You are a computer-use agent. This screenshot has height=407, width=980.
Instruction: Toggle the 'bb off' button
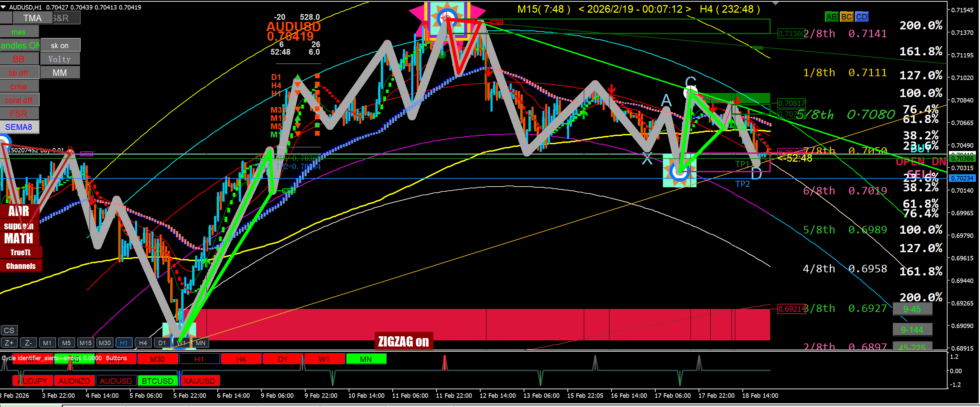[19, 73]
